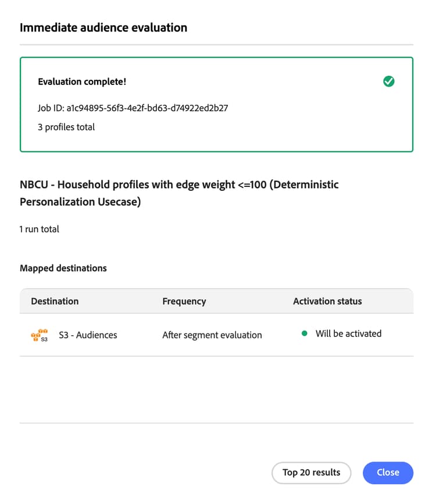Select the Job ID text
This screenshot has height=504, width=436.
coord(133,108)
